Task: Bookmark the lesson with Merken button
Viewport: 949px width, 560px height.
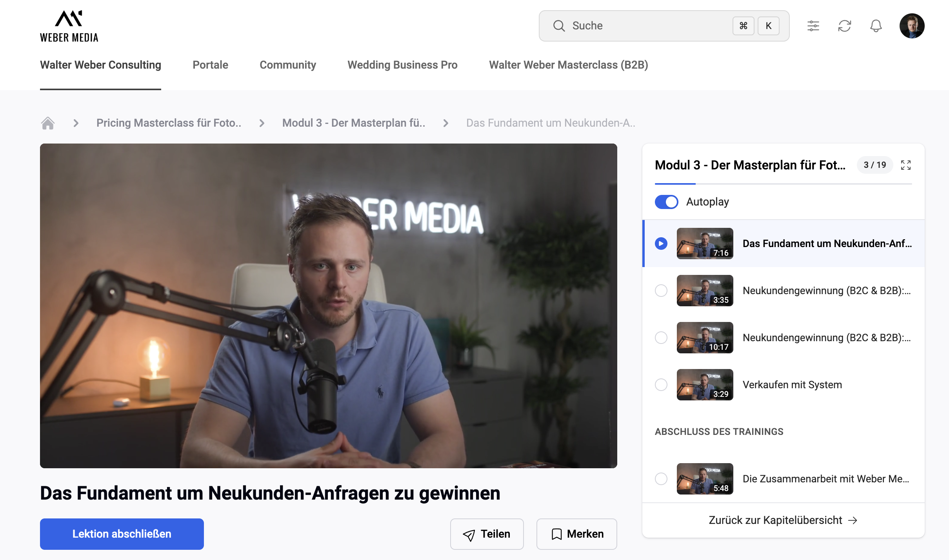Action: (x=577, y=534)
